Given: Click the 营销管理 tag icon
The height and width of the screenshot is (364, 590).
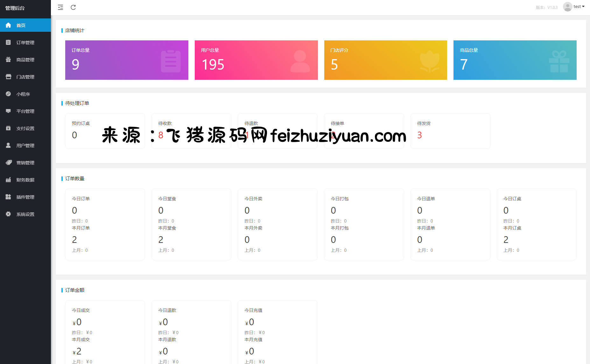Looking at the screenshot, I should [8, 163].
